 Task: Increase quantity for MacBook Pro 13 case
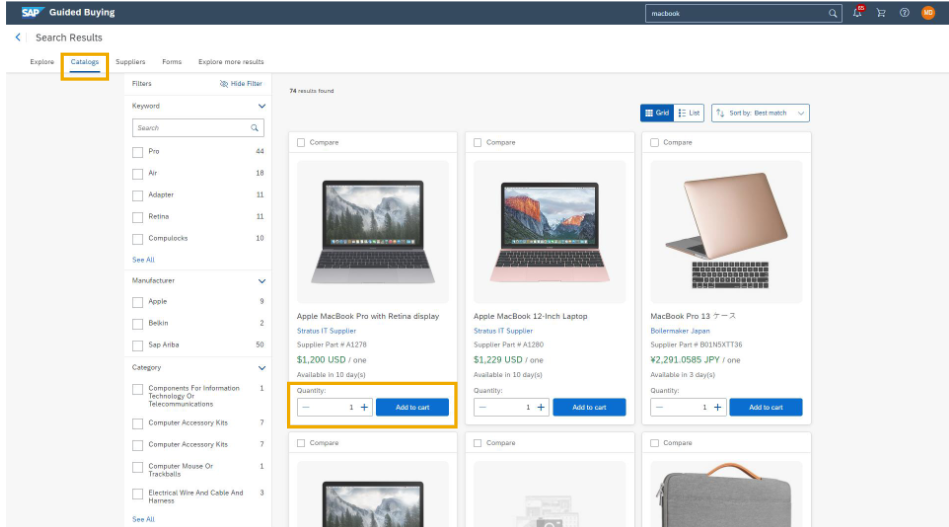click(718, 407)
